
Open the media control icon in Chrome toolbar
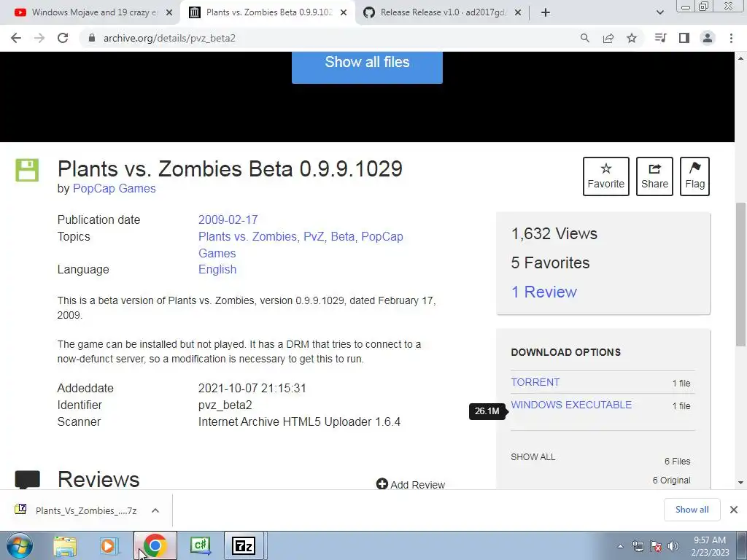[660, 38]
